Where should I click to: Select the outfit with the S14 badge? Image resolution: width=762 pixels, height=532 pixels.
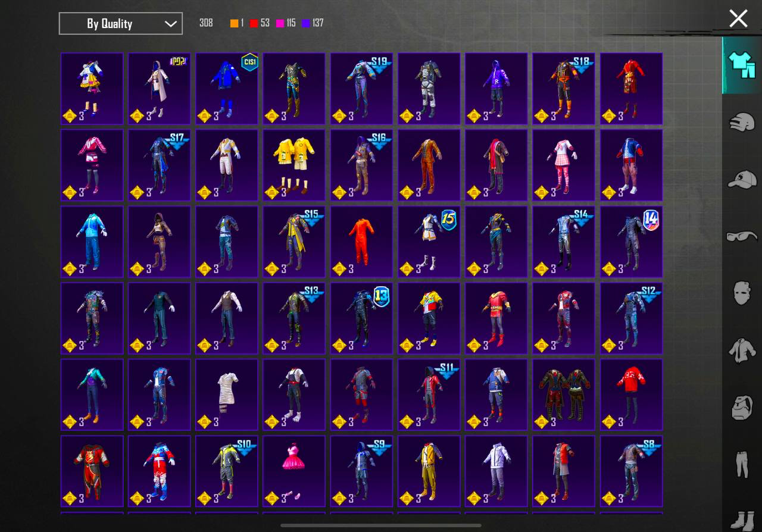[x=563, y=242]
